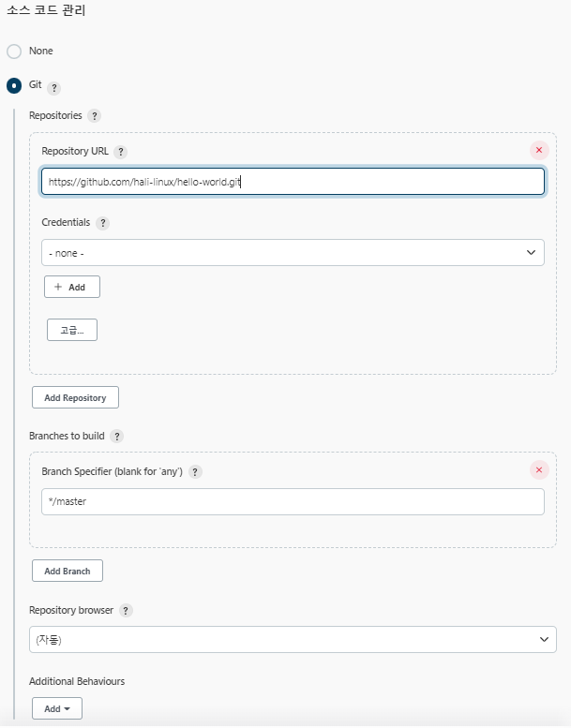Open help icon next to Repositories
The image size is (571, 728).
[x=95, y=115]
